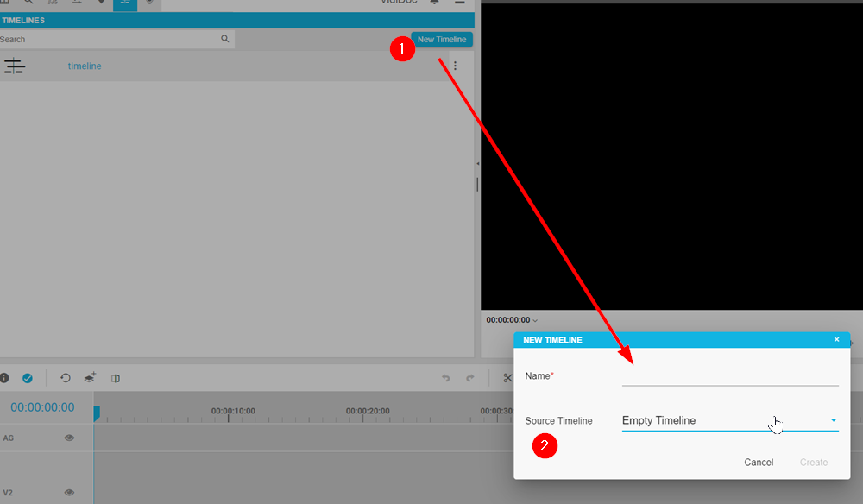Select the active timelines tab icon
This screenshot has width=863, height=504.
(124, 3)
